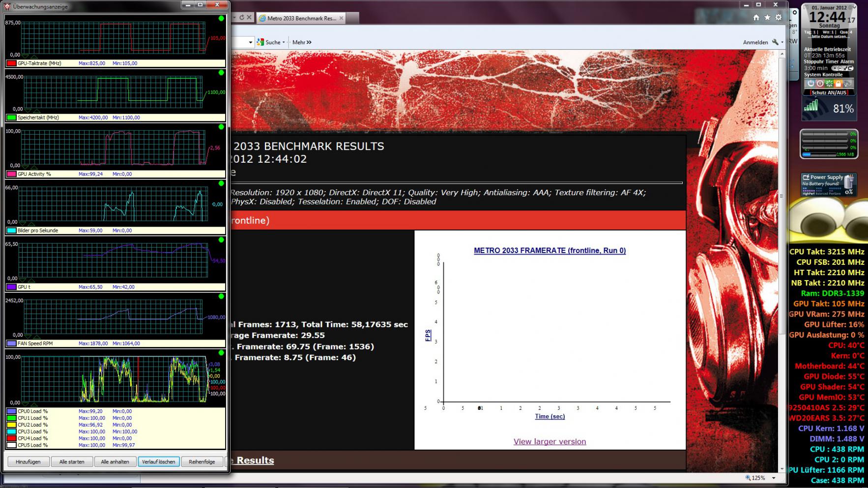This screenshot has width=868, height=488.
Task: Click the Verlauf löschen button
Action: [x=158, y=461]
